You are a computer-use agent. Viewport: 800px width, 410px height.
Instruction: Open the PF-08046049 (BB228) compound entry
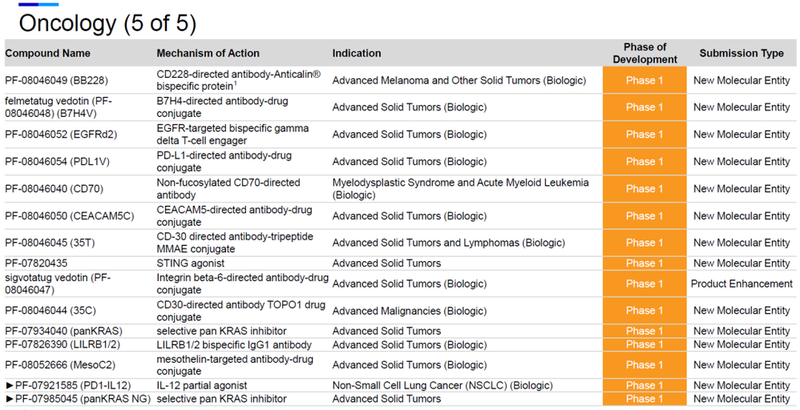(x=60, y=80)
